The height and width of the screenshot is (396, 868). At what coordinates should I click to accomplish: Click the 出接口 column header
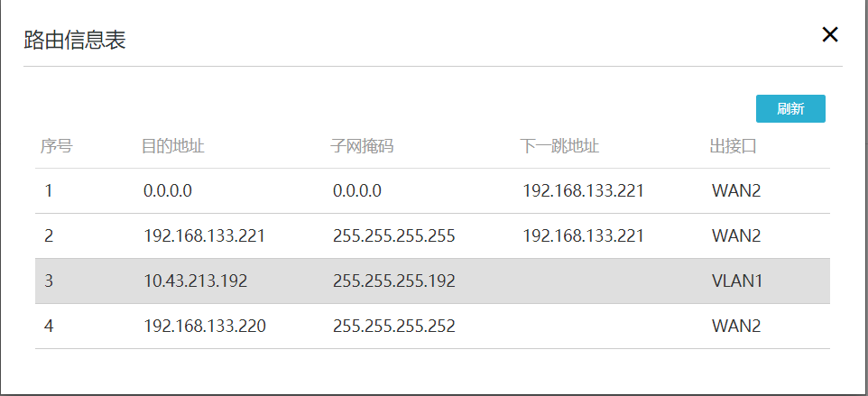[734, 146]
